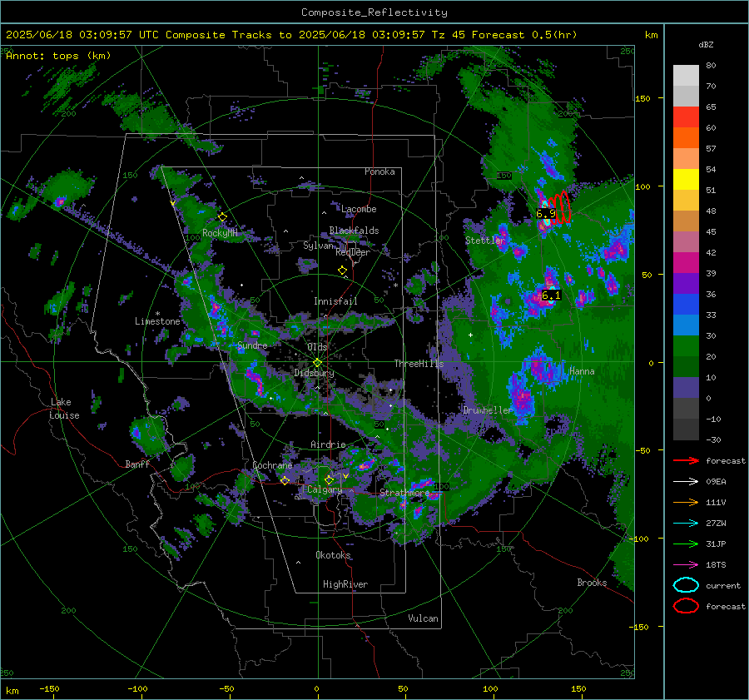Screen dimensions: 749x700
Task: Click the red forecast arrow in legend
Action: [x=686, y=460]
